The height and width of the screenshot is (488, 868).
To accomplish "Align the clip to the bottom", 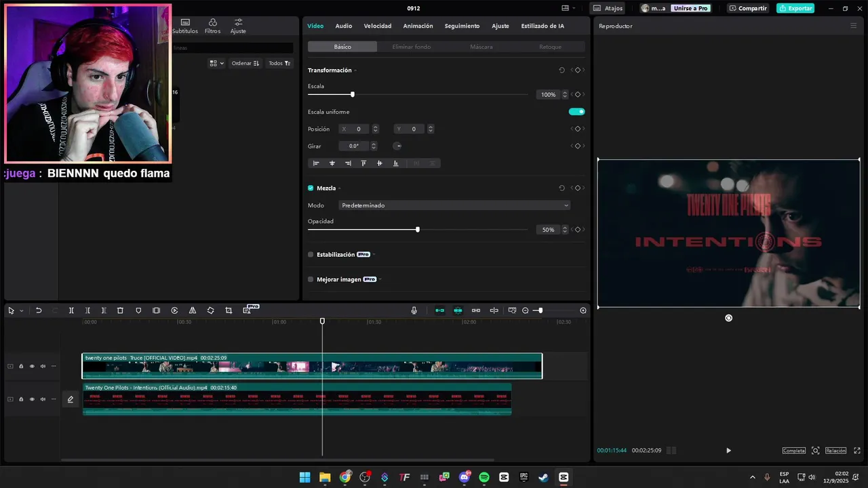I will [x=396, y=163].
